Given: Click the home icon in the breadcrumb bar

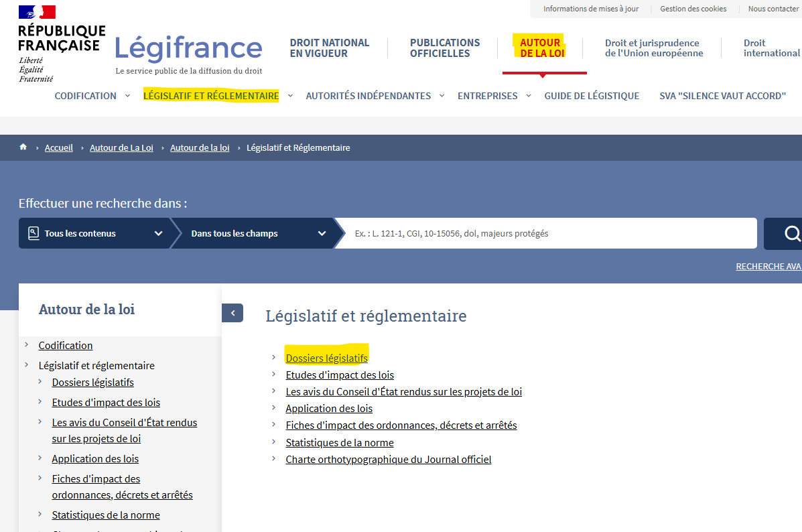Looking at the screenshot, I should pos(23,147).
